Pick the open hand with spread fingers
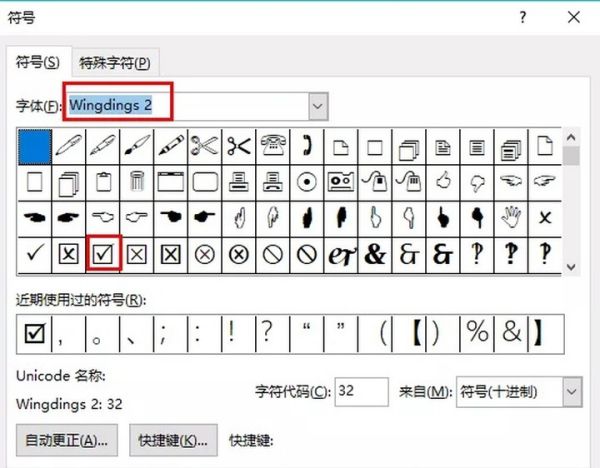 coord(511,218)
